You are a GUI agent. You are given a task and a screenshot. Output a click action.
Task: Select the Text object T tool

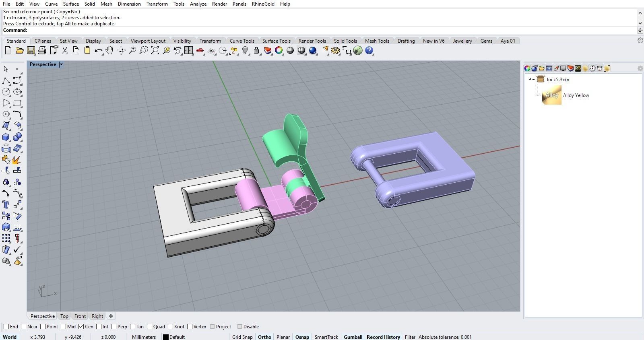click(6, 204)
